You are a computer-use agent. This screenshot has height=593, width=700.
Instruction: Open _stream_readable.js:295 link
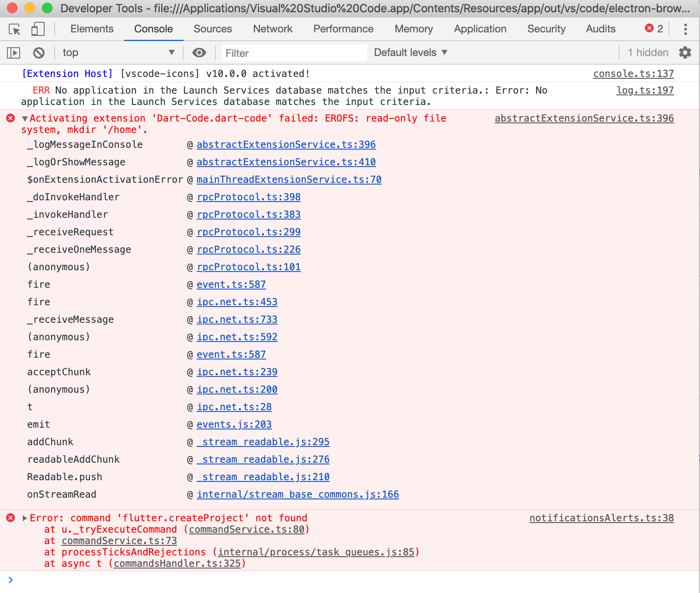point(263,442)
